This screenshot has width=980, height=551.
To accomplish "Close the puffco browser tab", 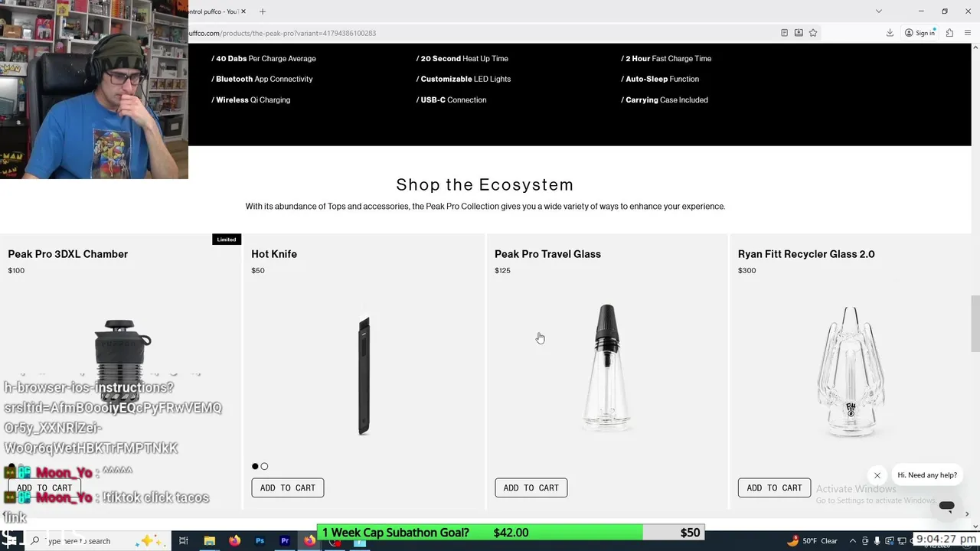I will pyautogui.click(x=243, y=11).
